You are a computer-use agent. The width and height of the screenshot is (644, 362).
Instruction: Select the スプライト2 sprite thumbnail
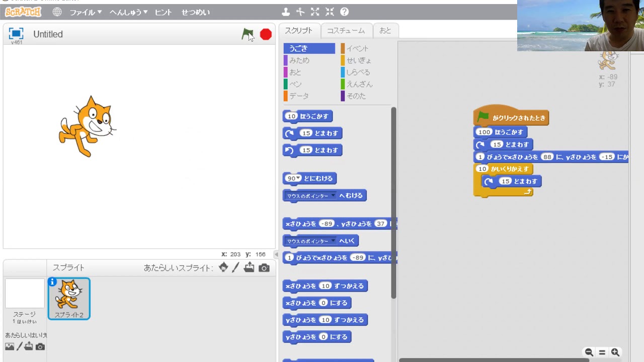(69, 299)
